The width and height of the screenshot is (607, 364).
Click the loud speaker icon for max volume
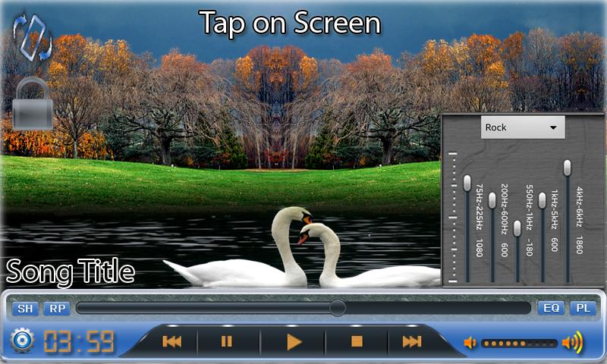coord(573,343)
